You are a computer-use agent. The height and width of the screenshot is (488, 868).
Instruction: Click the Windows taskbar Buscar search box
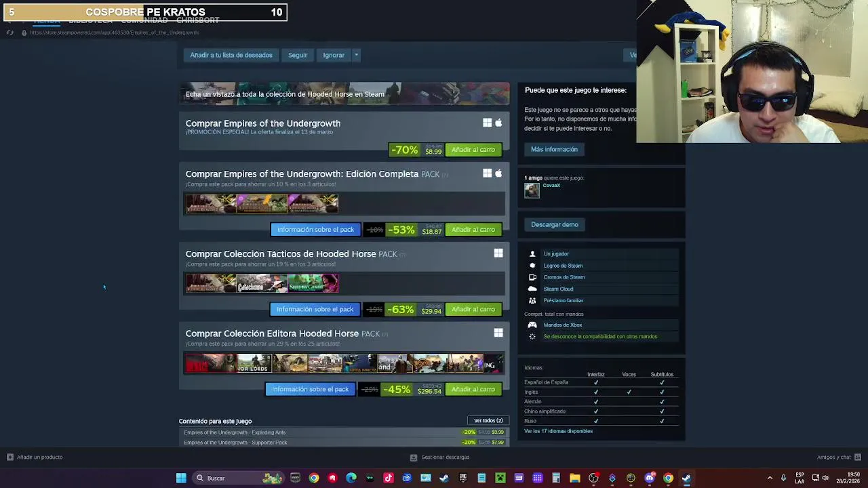[x=237, y=478]
